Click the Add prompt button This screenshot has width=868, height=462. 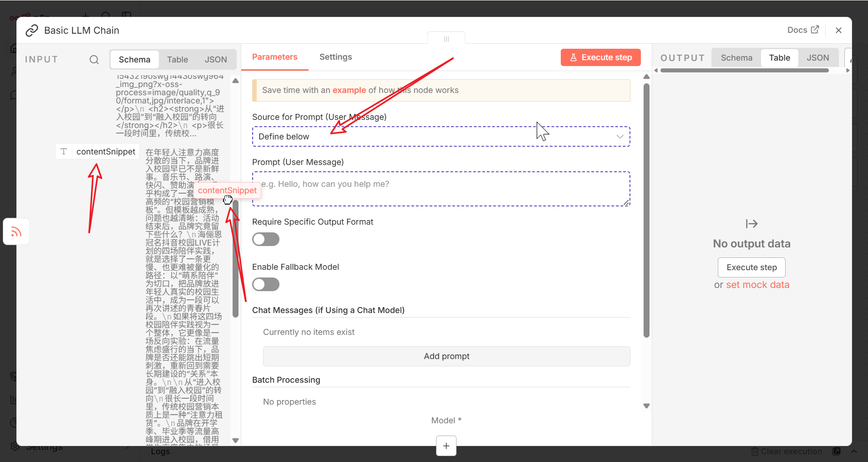[446, 356]
